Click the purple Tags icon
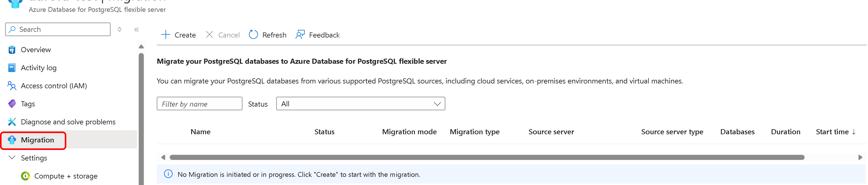Screen dimensions: 868x185 [x=12, y=104]
